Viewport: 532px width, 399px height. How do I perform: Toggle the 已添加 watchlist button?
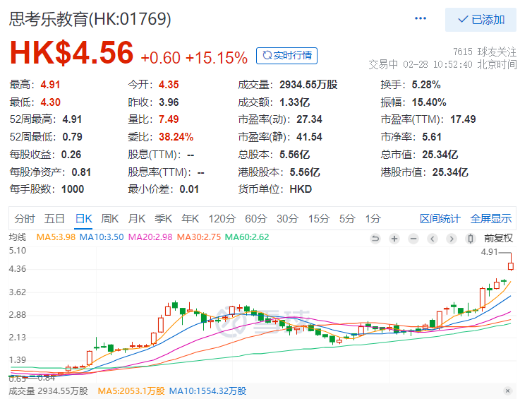click(x=480, y=19)
